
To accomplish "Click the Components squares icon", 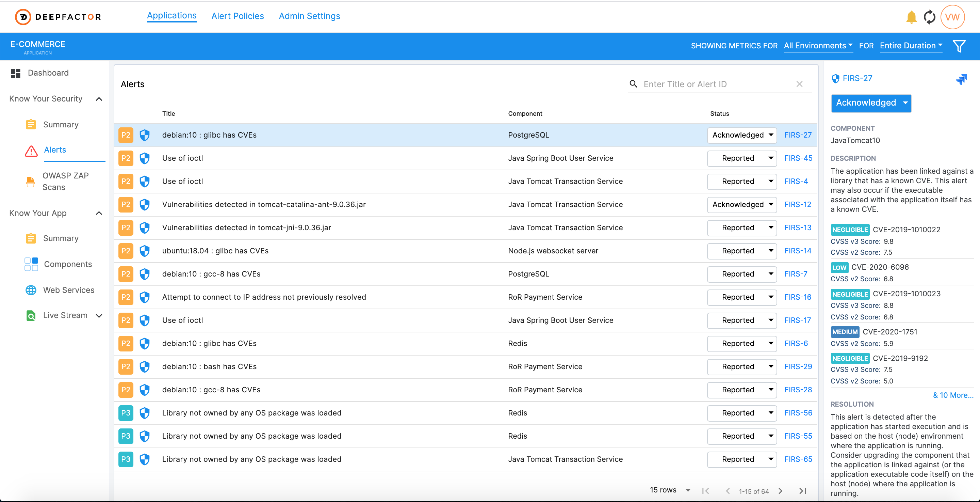I will click(x=31, y=264).
